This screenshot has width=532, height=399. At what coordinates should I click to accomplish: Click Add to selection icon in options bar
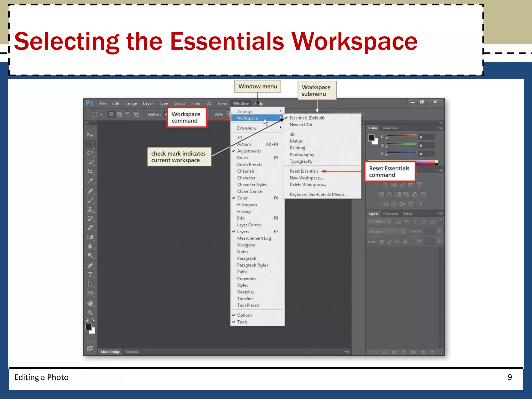(119, 114)
